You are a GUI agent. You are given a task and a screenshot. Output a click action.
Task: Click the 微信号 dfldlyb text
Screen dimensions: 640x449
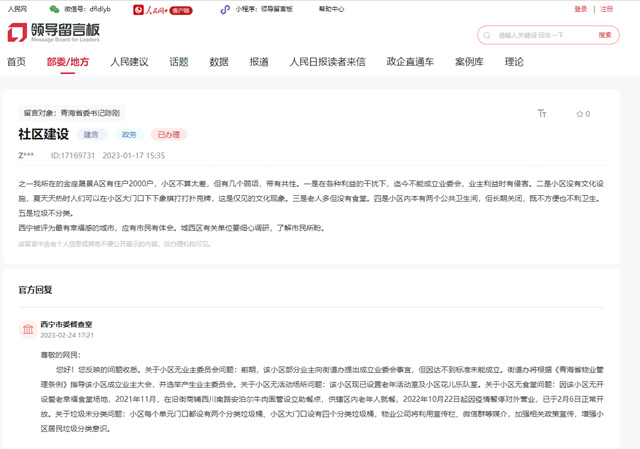(87, 9)
